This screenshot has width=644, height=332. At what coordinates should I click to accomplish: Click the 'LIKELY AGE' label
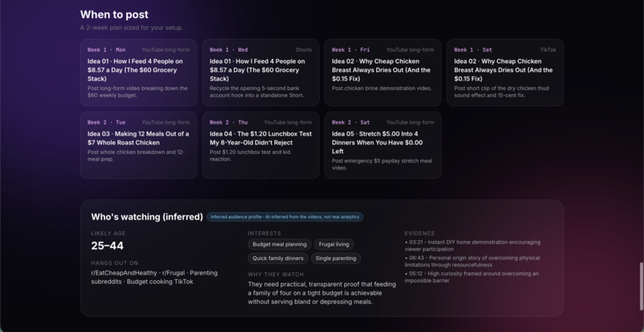tap(108, 234)
